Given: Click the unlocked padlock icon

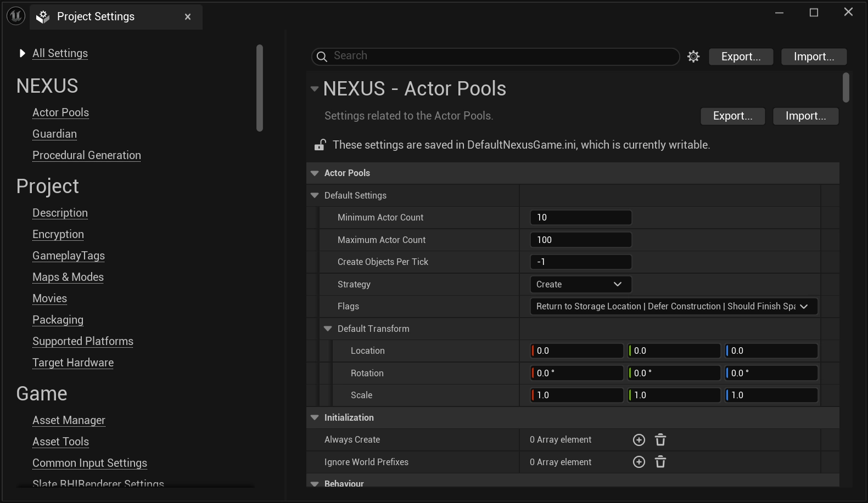Looking at the screenshot, I should tap(320, 145).
